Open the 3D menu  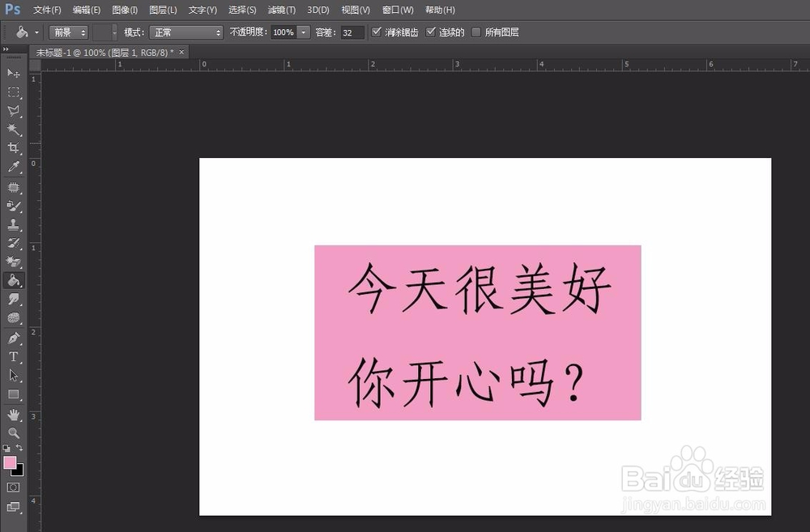(318, 10)
